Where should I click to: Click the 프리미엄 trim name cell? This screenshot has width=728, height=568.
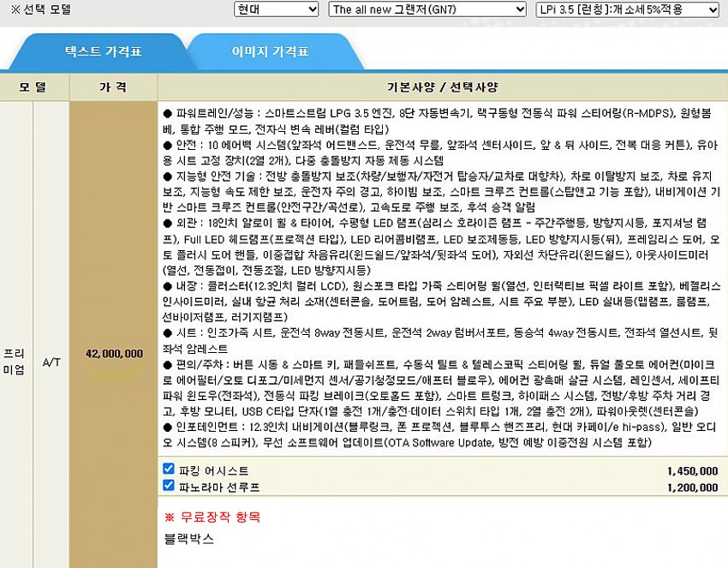pyautogui.click(x=15, y=360)
